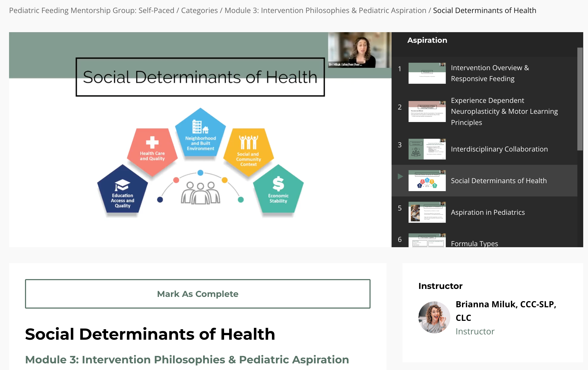Click the Social and Community Context pentagon
Viewport: 588px width, 370px height.
click(x=249, y=152)
